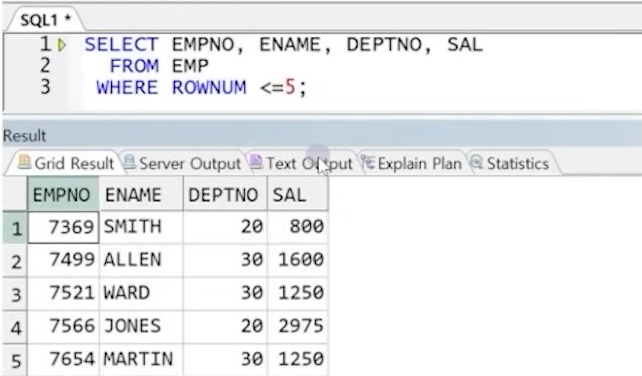The width and height of the screenshot is (642, 376).
Task: Click the ALLEN name cell
Action: [x=141, y=260]
